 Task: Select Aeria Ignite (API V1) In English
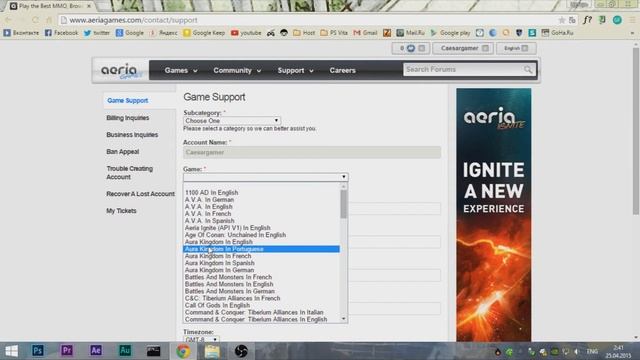(261, 228)
